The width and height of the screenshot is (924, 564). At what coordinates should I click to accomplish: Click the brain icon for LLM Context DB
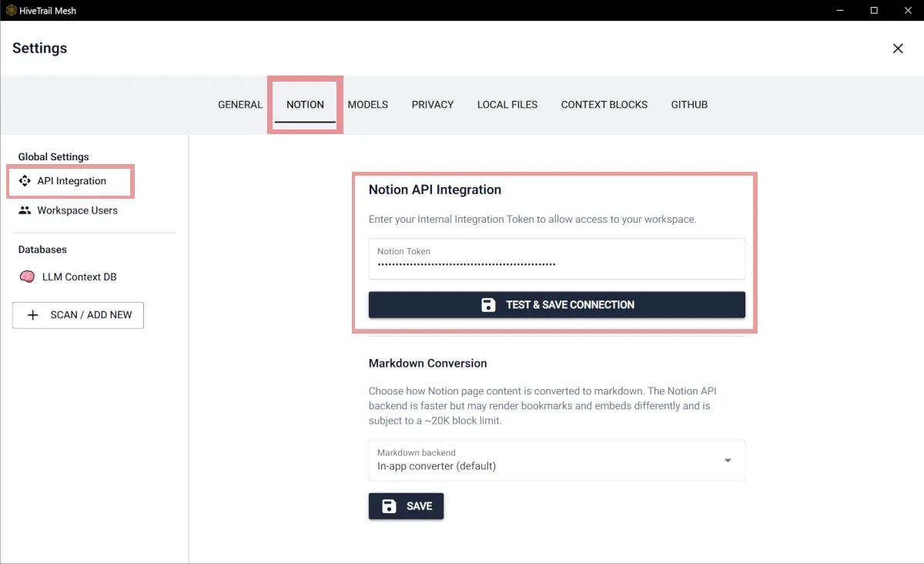[x=27, y=277]
